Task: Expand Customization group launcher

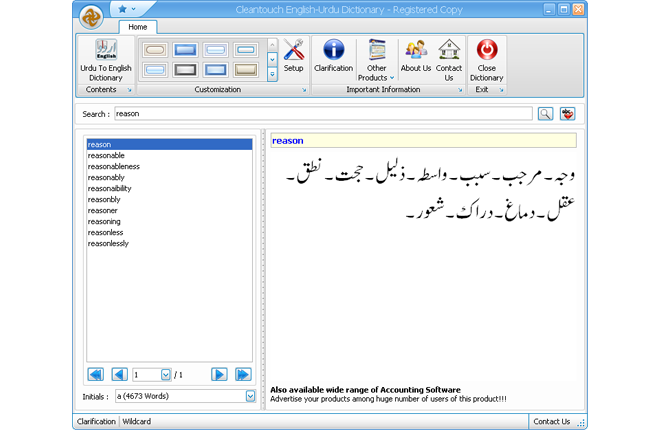Action: (x=304, y=90)
